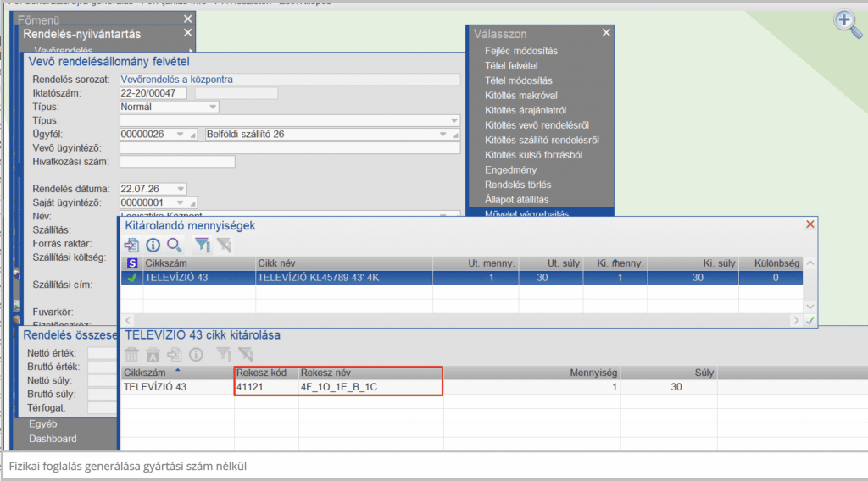Viewport: 868px width, 481px height.
Task: Click the Rendelés sorozat field Vevőrendelés a központra
Action: [x=290, y=80]
